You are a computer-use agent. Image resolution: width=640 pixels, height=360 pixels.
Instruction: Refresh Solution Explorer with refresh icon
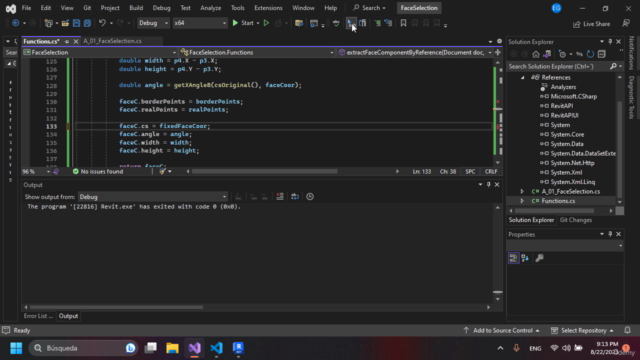590,54
